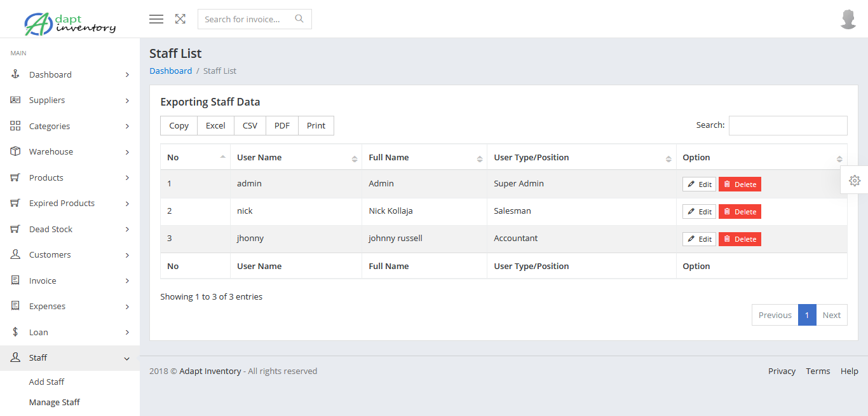Expand the Customers sidebar menu chevron
The image size is (868, 416).
[x=127, y=255]
